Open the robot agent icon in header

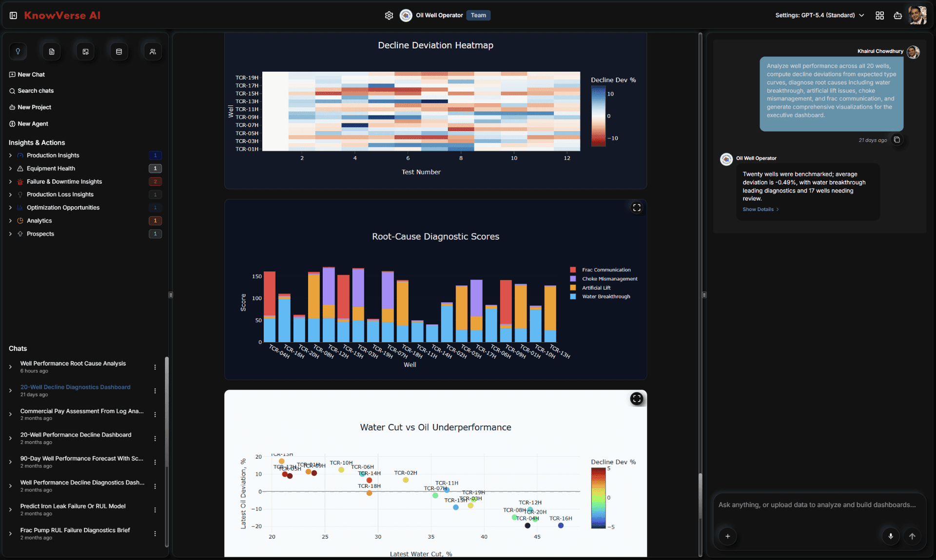897,16
